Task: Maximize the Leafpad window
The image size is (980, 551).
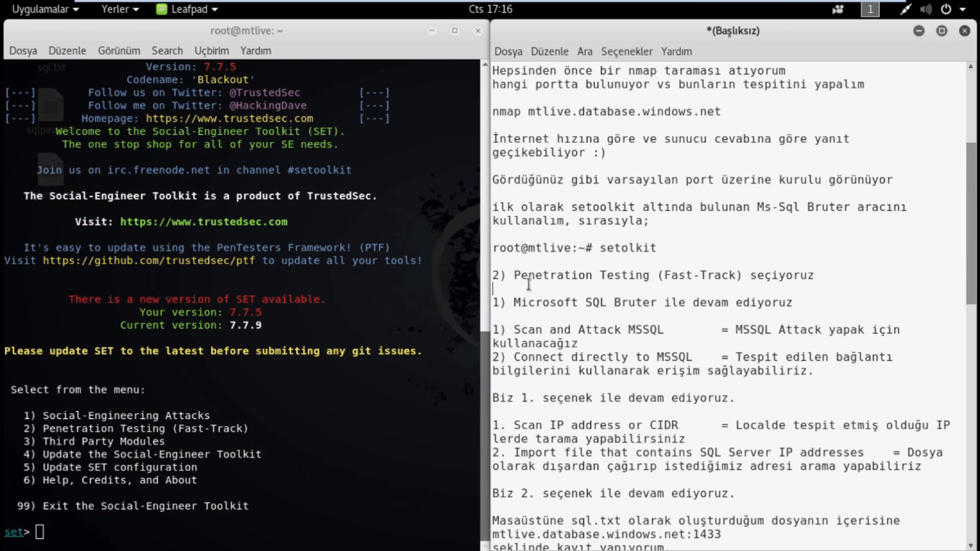Action: click(942, 31)
